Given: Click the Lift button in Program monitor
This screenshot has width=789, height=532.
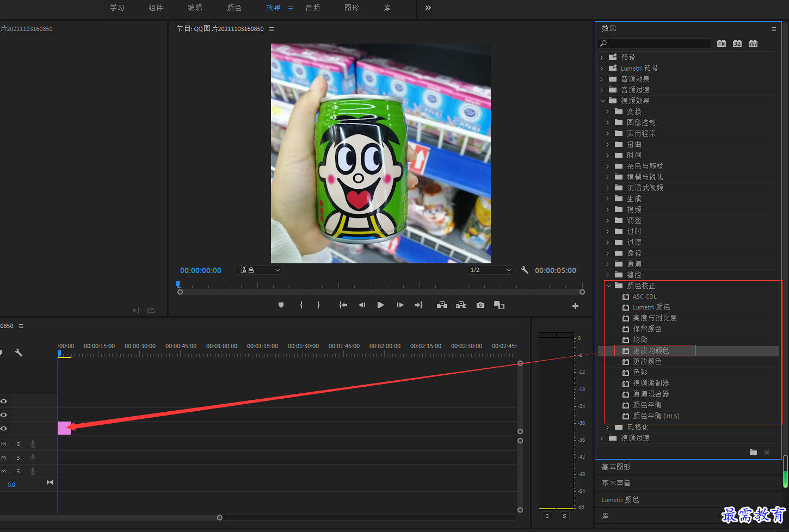Looking at the screenshot, I should click(x=442, y=305).
